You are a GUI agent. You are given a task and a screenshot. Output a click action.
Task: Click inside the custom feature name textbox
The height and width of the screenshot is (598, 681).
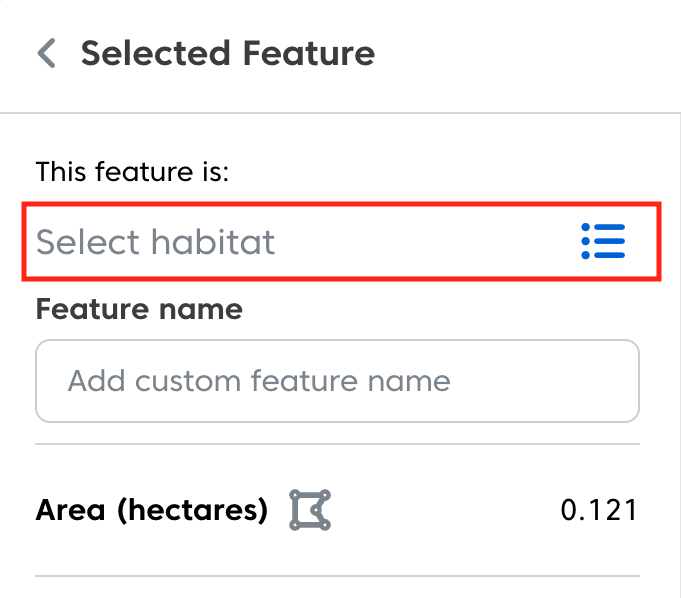coord(337,381)
